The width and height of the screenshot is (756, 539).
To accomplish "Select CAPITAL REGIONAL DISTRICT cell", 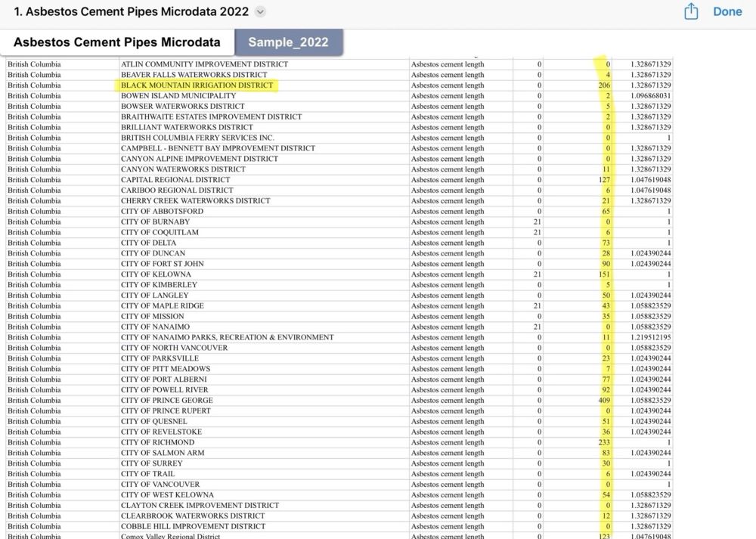I will click(x=264, y=180).
